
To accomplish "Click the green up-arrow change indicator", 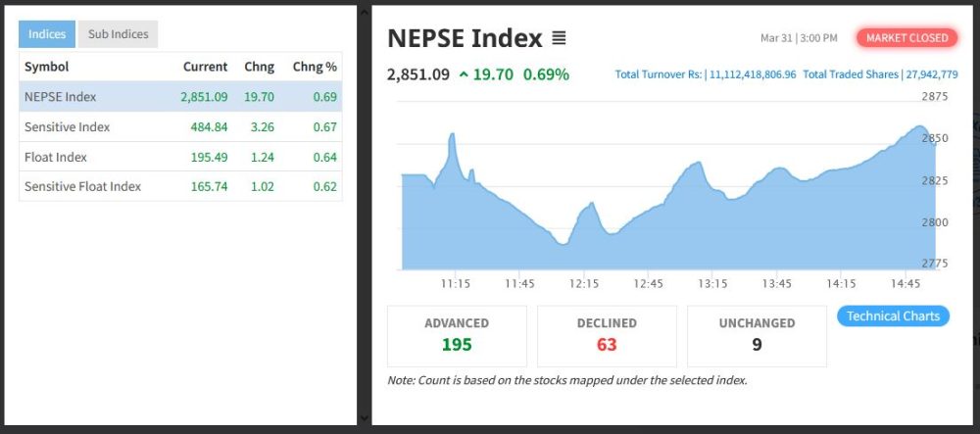I will tap(464, 74).
